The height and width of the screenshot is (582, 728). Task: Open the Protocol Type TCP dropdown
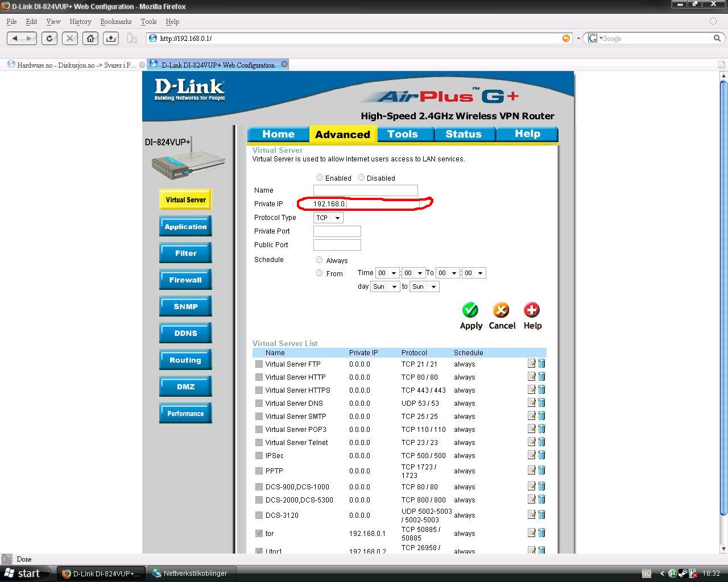pos(328,218)
